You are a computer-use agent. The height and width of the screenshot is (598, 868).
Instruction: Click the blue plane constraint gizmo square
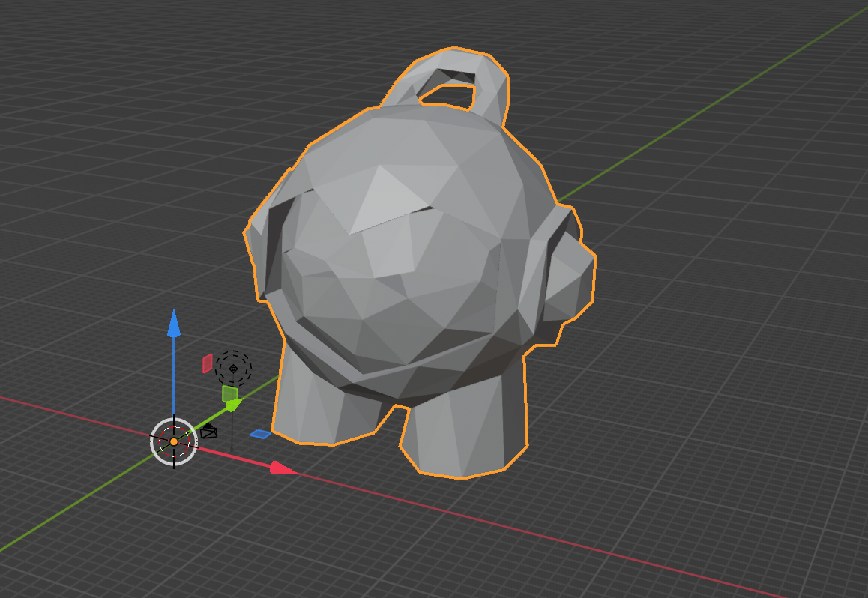point(260,433)
